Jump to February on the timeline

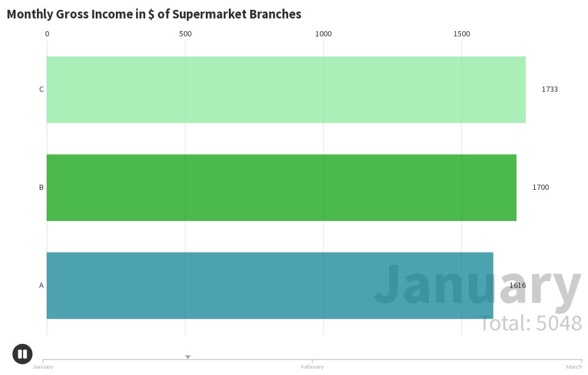click(312, 366)
